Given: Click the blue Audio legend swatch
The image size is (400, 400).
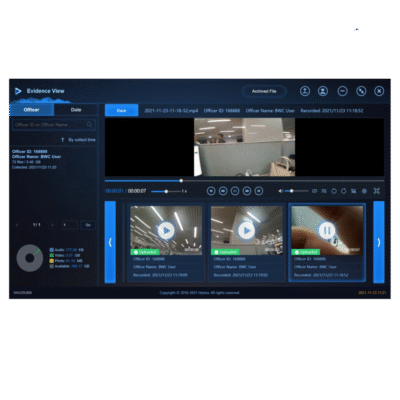Looking at the screenshot, I should tap(52, 250).
